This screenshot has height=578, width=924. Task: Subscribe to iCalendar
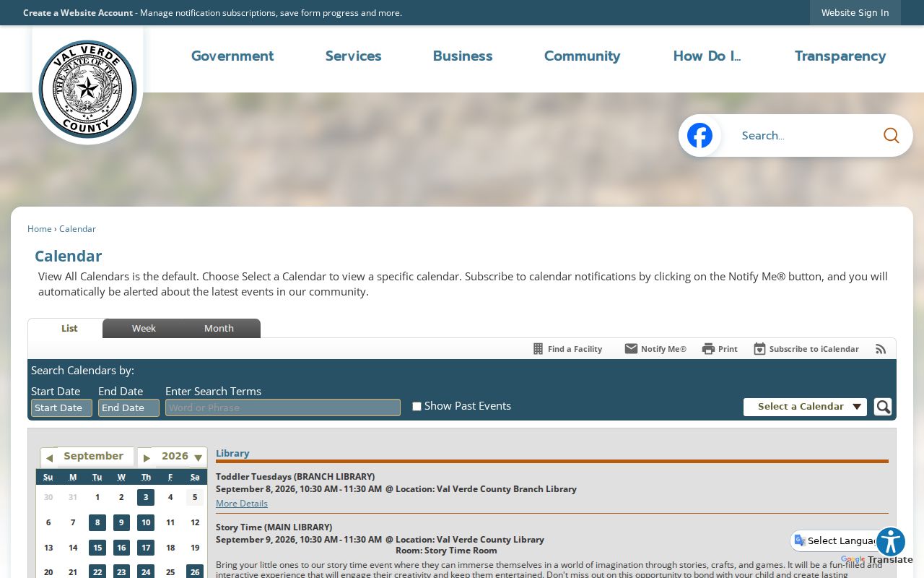(x=806, y=349)
